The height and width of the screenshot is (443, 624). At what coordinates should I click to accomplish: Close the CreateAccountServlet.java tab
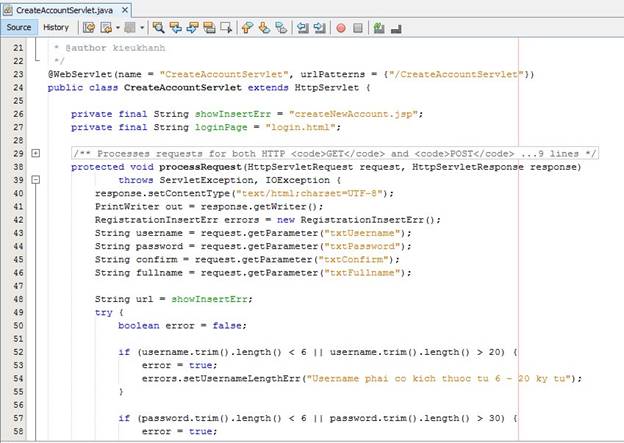125,10
